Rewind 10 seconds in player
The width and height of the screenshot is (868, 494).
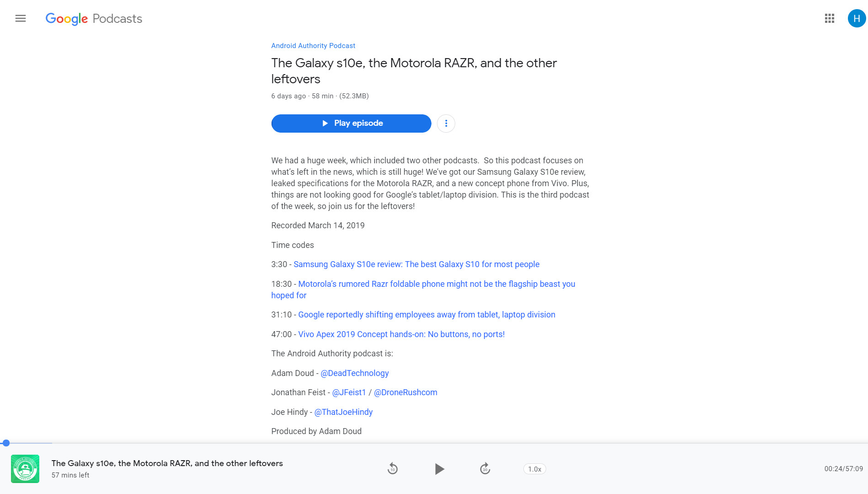click(x=393, y=468)
